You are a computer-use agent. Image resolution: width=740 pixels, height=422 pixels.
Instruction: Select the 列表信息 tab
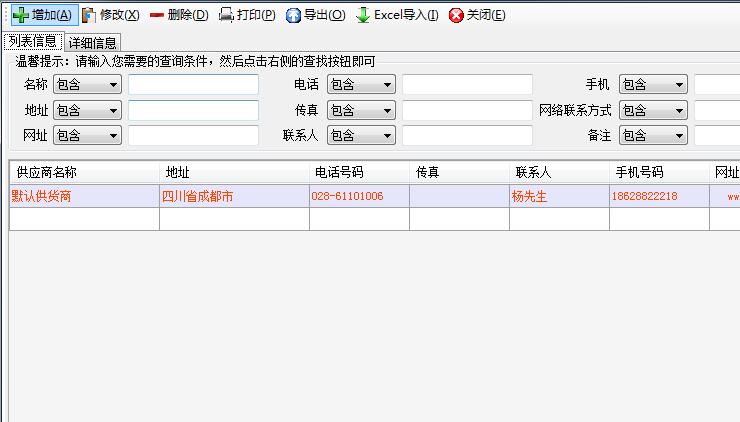coord(32,41)
